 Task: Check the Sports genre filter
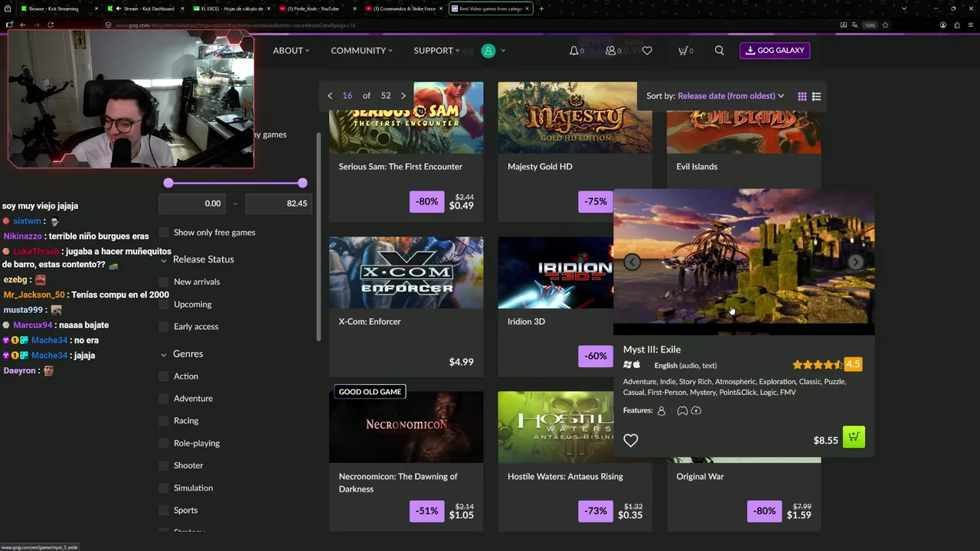[164, 510]
